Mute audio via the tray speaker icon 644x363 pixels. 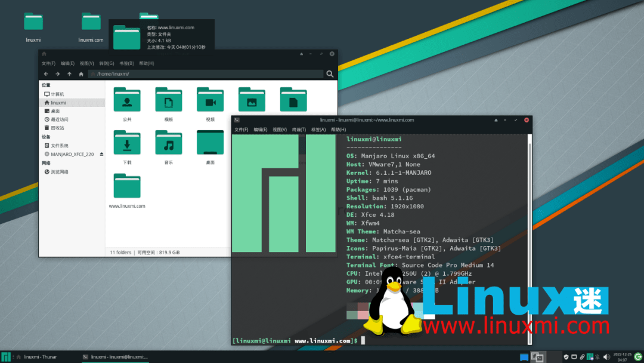pyautogui.click(x=606, y=356)
